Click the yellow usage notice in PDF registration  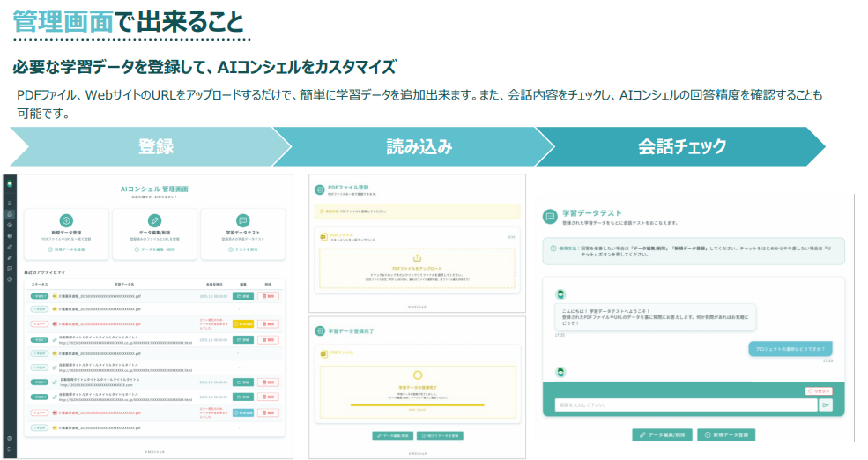click(418, 211)
